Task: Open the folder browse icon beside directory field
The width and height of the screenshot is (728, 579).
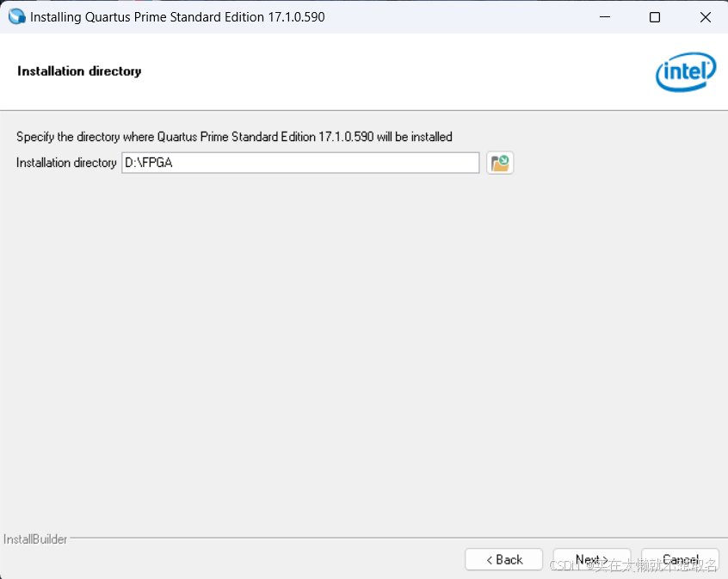Action: pyautogui.click(x=500, y=163)
